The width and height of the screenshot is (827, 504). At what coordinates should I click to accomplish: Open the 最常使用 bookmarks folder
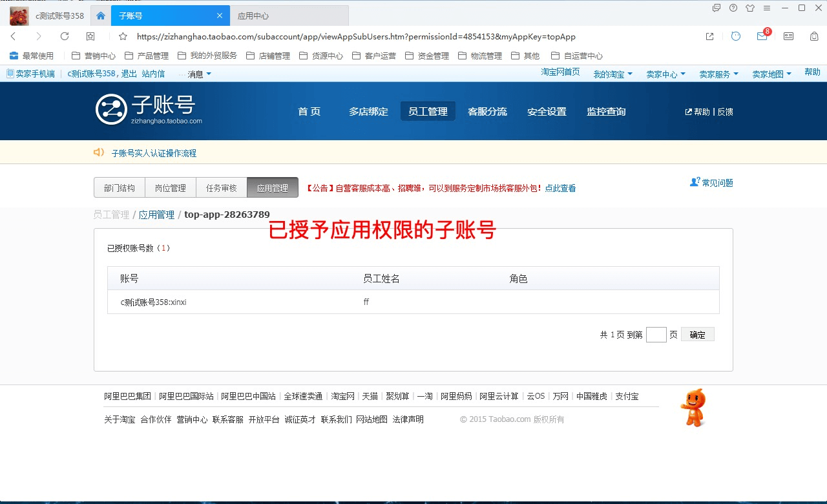31,56
